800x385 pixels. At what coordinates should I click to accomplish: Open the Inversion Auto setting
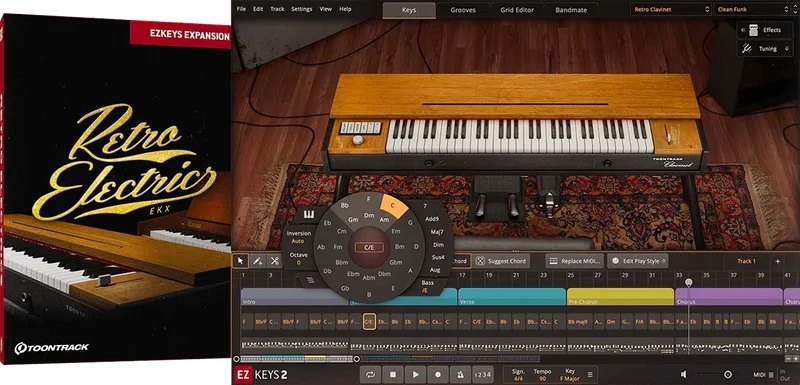[x=298, y=237]
